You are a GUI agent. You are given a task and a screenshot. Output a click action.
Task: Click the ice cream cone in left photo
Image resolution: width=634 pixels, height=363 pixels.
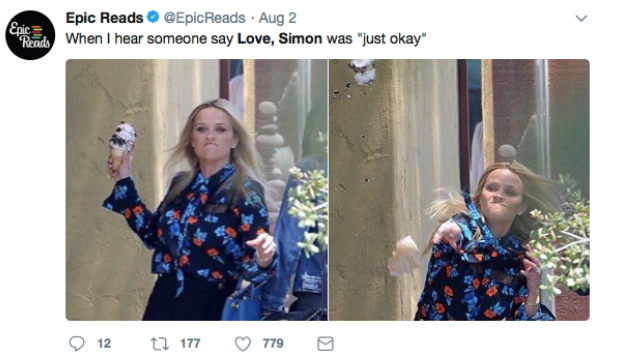coord(120,146)
